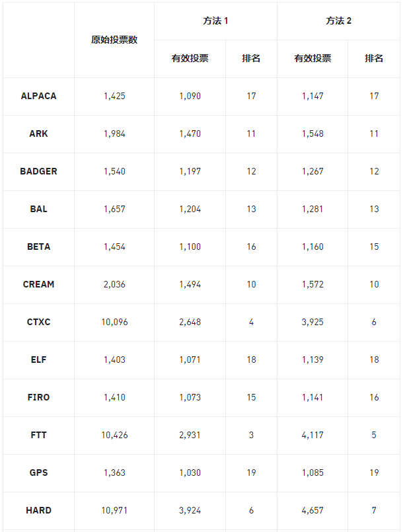Select the 原始投票数 column header
Viewport: 403px width, 532px height.
click(114, 40)
